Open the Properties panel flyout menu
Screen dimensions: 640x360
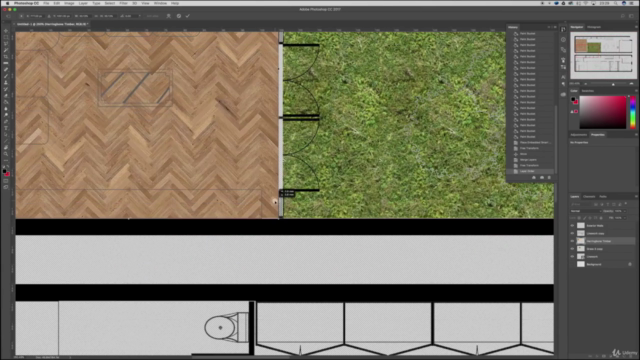click(x=636, y=135)
